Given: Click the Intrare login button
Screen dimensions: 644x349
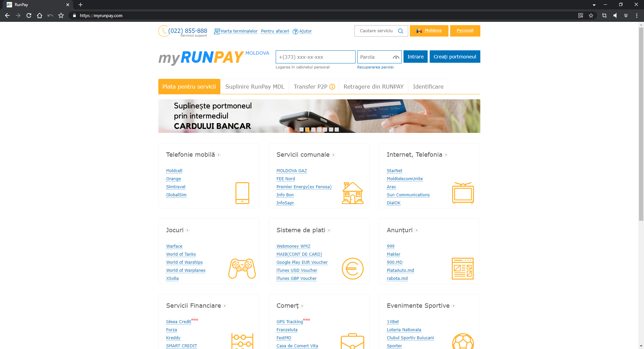Looking at the screenshot, I should pyautogui.click(x=416, y=57).
